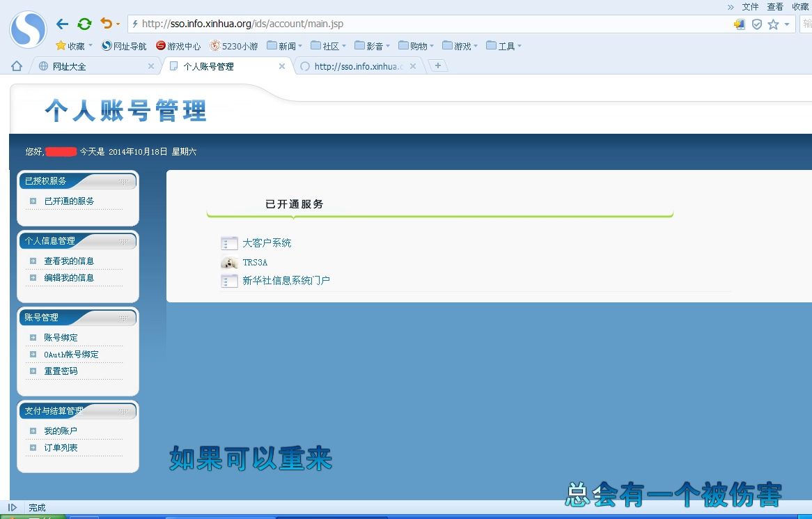Expand the 工具 bookmark folder
The image size is (812, 519).
click(x=504, y=46)
